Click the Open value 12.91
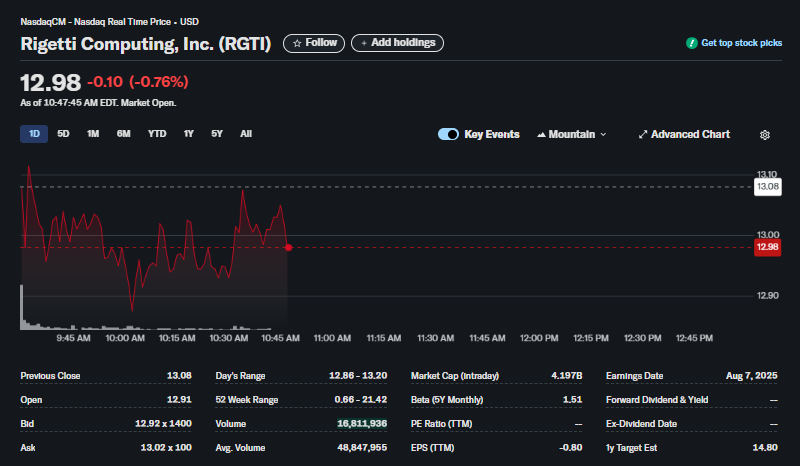Image resolution: width=800 pixels, height=466 pixels. pos(179,400)
